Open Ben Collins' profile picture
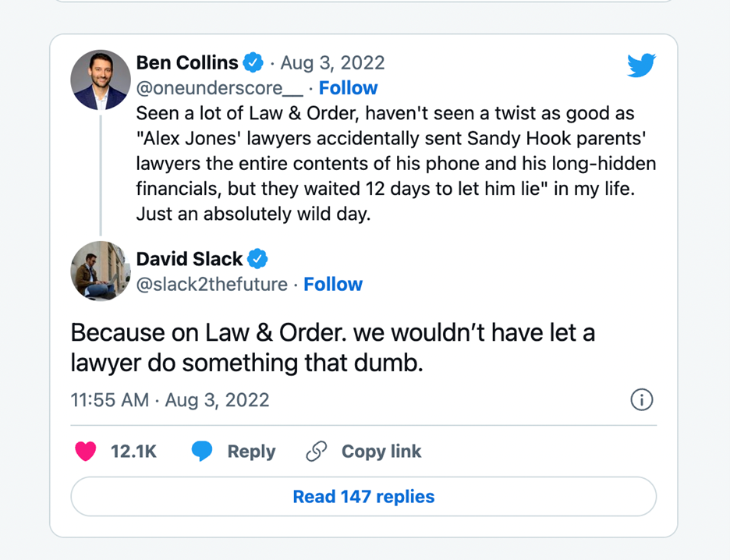 point(101,80)
